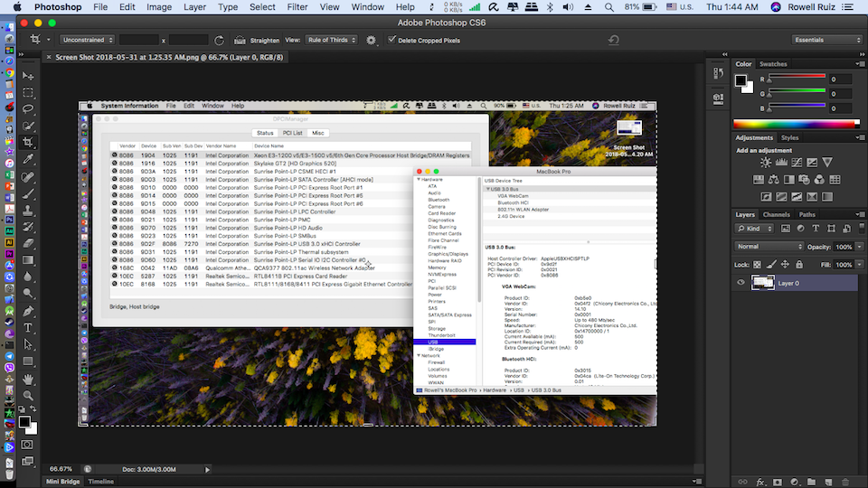This screenshot has height=488, width=868.
Task: Open the Normal blend mode dropdown
Action: [769, 246]
